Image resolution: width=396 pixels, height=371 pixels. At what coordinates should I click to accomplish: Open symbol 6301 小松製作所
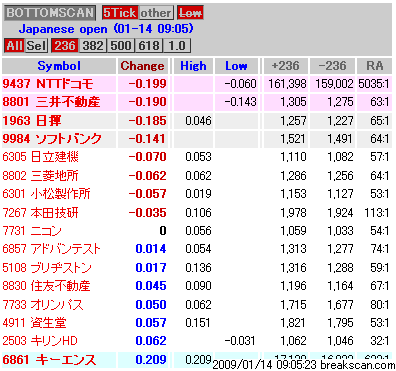[46, 193]
